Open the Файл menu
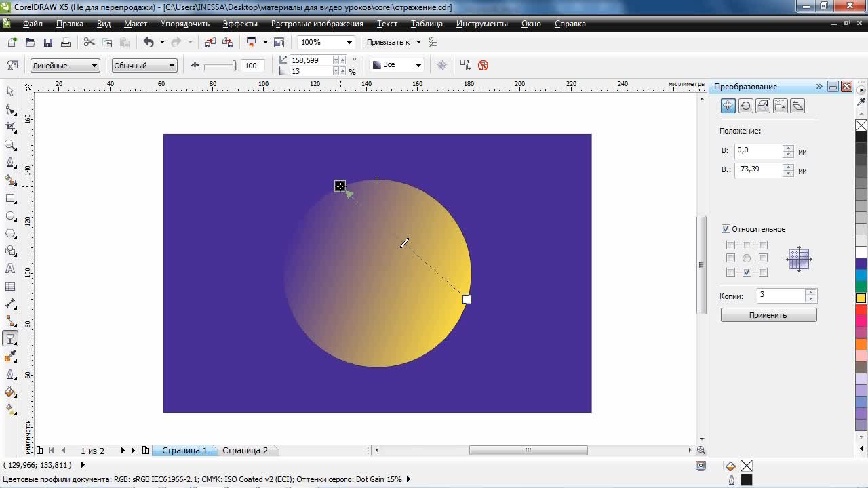The image size is (868, 488). (x=33, y=24)
